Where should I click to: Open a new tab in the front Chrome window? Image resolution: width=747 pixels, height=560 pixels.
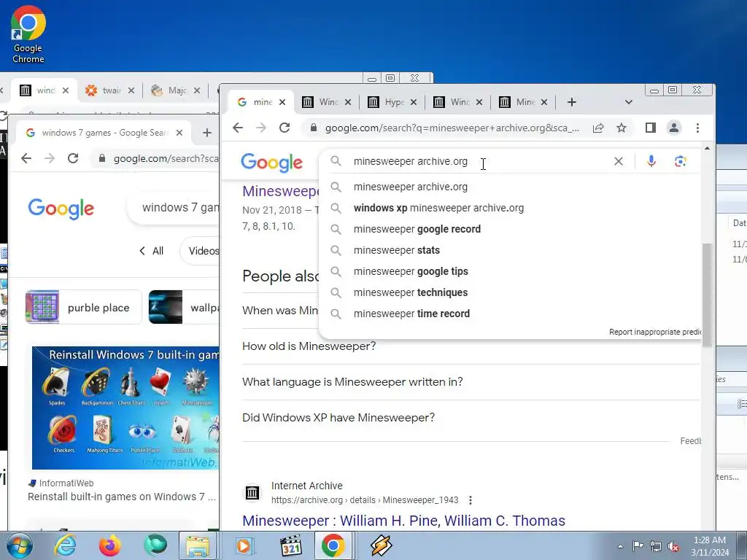pos(572,102)
